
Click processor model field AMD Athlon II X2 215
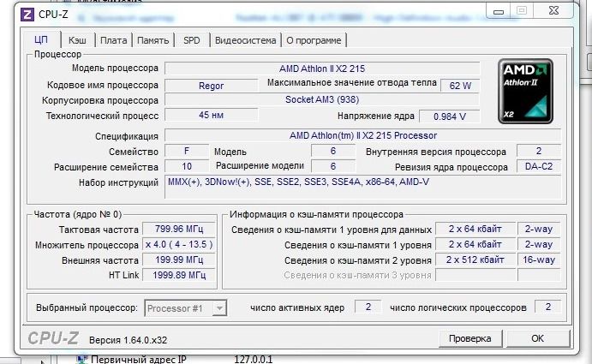click(322, 69)
